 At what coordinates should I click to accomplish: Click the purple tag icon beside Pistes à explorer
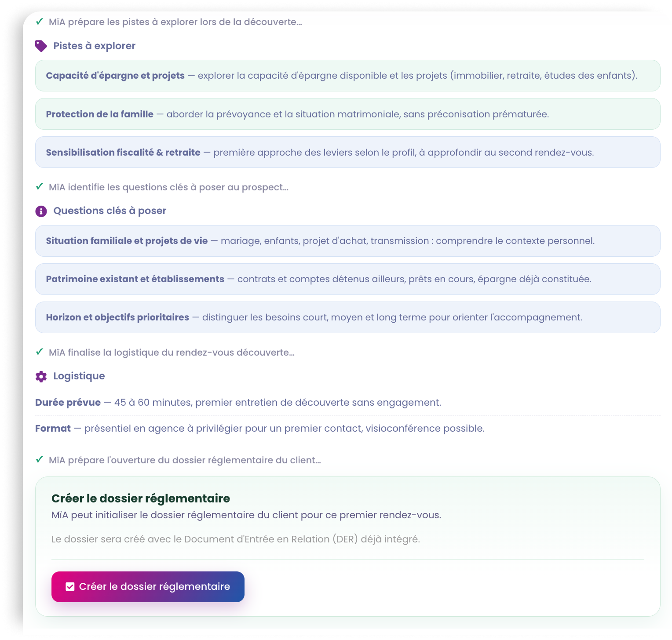click(41, 46)
